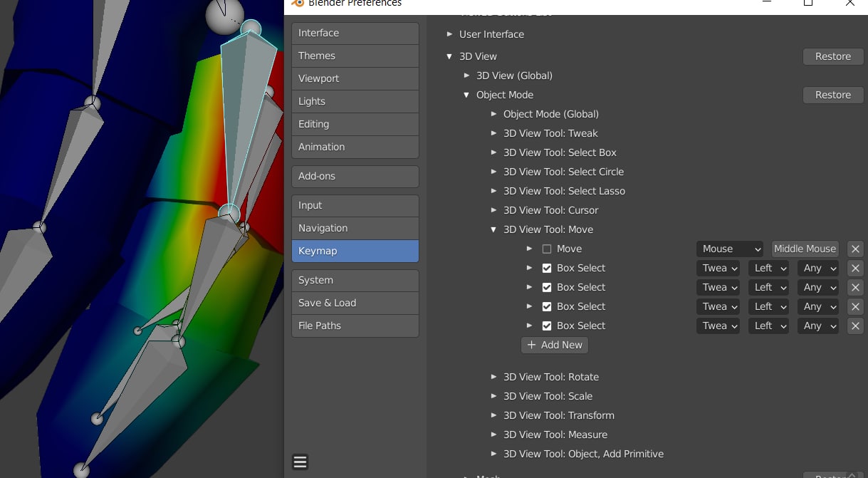Open the File Paths tab
868x478 pixels.
[x=355, y=326]
